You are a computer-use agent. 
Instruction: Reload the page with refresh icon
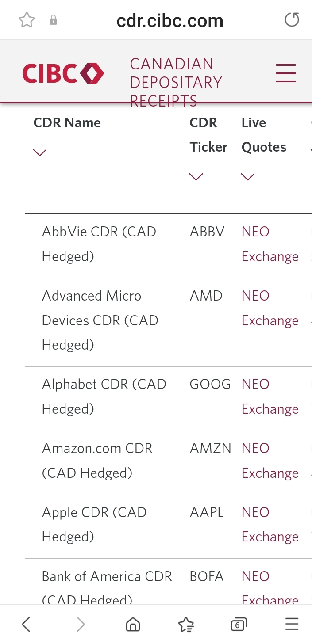coord(292,20)
